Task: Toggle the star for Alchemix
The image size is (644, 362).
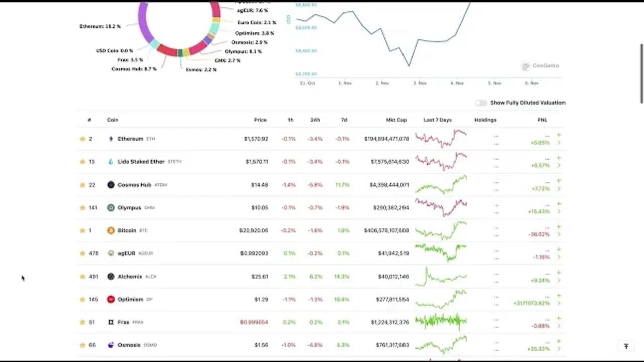Action: (82, 277)
